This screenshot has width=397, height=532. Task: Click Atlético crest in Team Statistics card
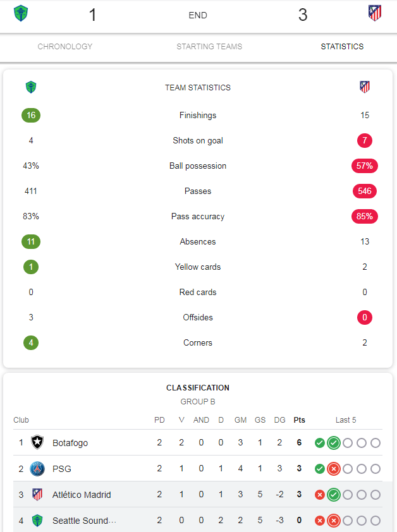pos(365,87)
